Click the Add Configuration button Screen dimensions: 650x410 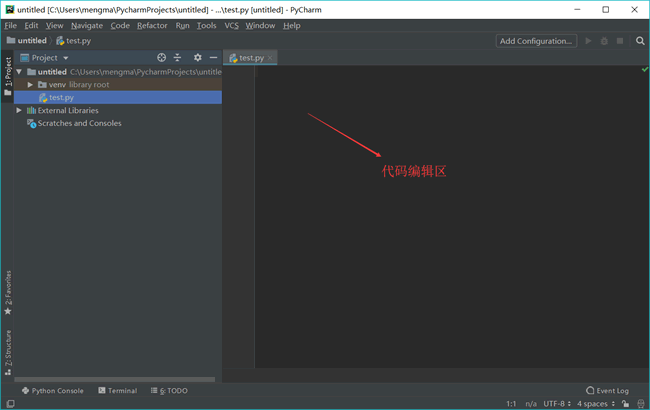point(536,41)
